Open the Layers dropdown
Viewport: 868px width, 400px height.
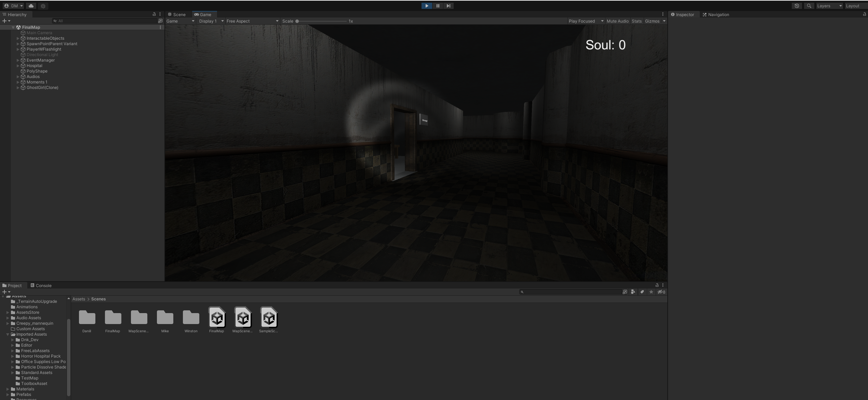(829, 6)
